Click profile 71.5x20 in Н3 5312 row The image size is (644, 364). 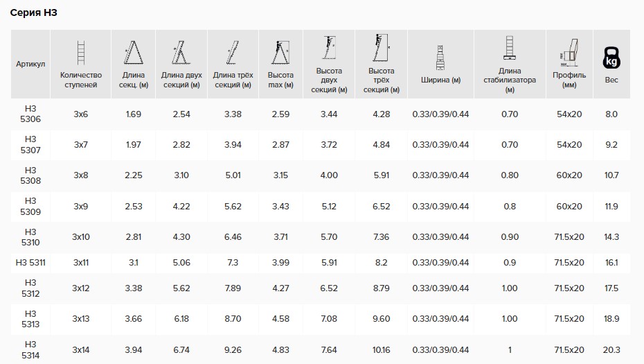569,288
